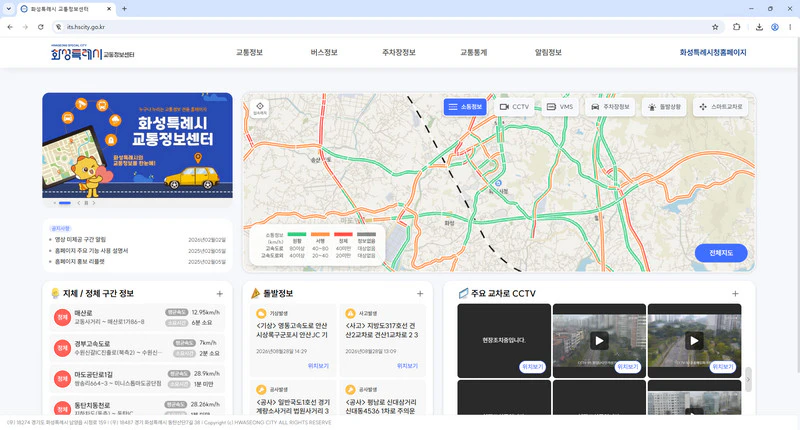Viewport: 800px width, 430px height.
Task: Click the tool icon at the map's top-left
Action: tap(260, 108)
